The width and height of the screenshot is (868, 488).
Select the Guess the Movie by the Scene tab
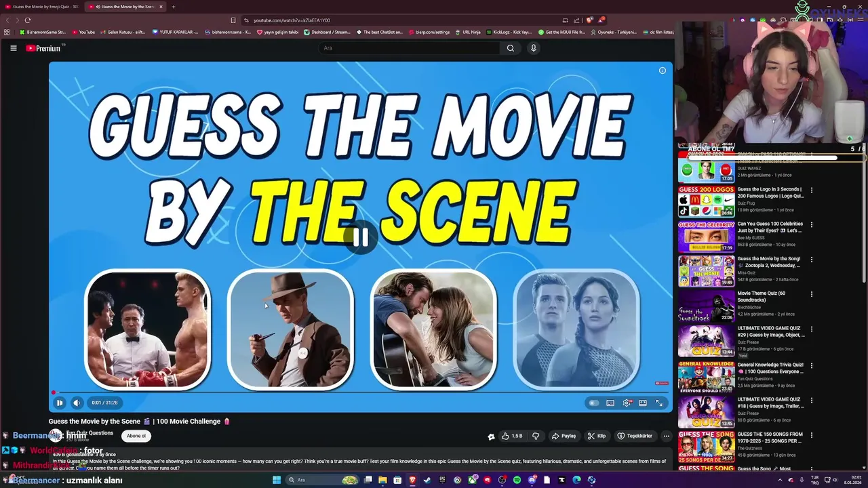tap(127, 7)
